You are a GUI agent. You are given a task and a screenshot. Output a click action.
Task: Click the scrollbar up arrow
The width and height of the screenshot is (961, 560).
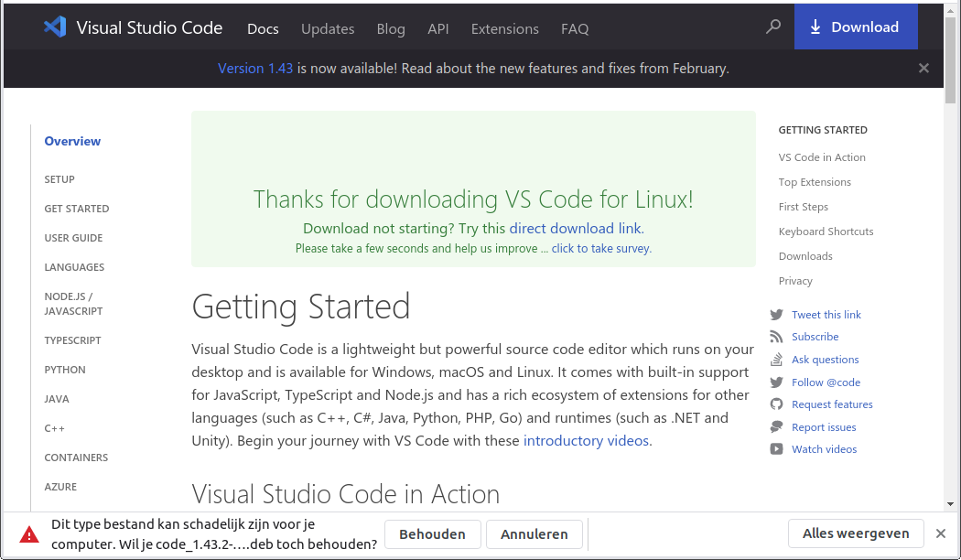coord(951,9)
